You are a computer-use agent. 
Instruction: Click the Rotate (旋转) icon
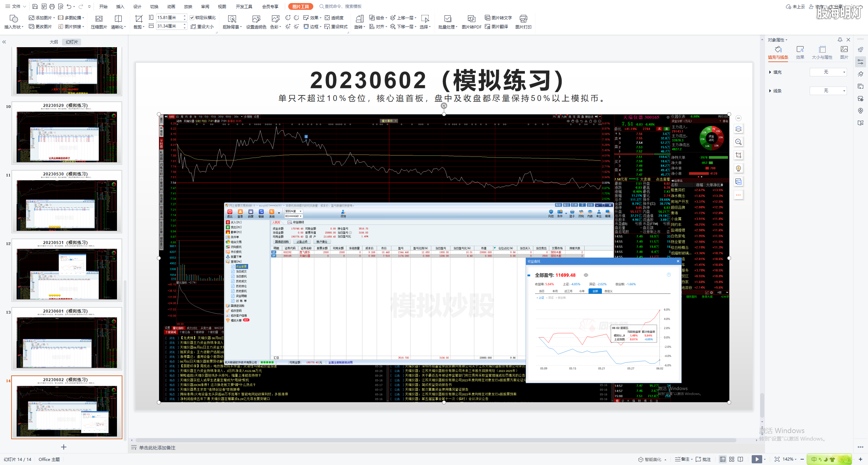(x=359, y=22)
